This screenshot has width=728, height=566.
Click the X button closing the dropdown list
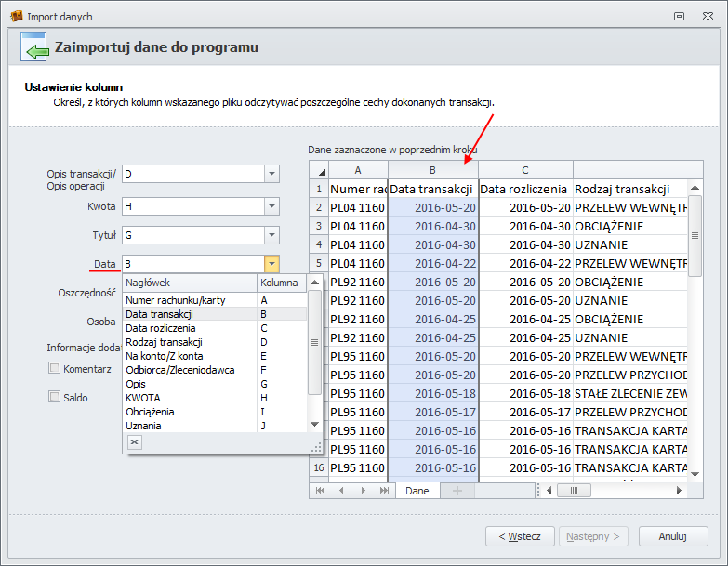(134, 442)
